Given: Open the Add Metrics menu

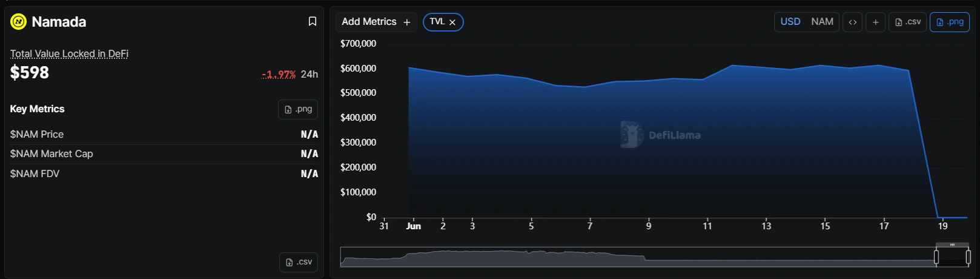Looking at the screenshot, I should pyautogui.click(x=376, y=22).
